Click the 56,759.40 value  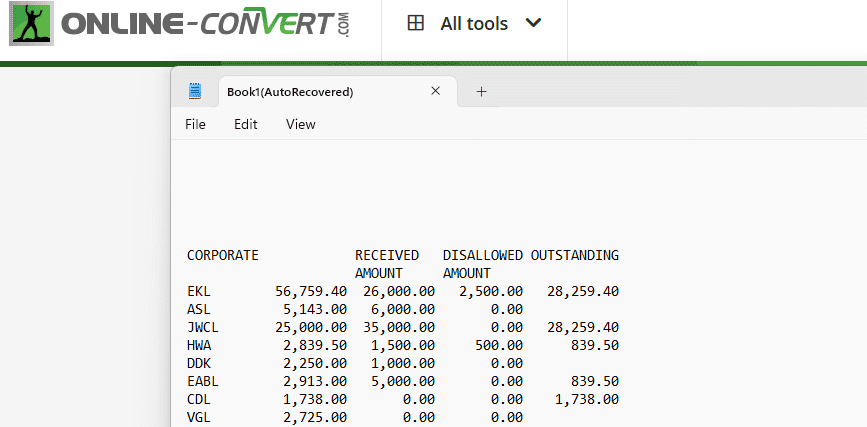[x=311, y=291]
